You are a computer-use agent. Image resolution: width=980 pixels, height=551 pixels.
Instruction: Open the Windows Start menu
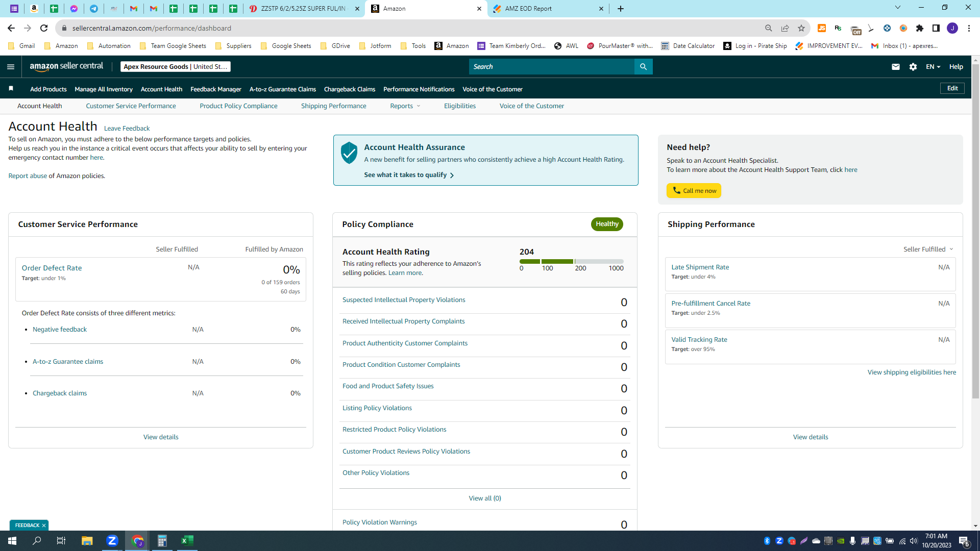12,541
